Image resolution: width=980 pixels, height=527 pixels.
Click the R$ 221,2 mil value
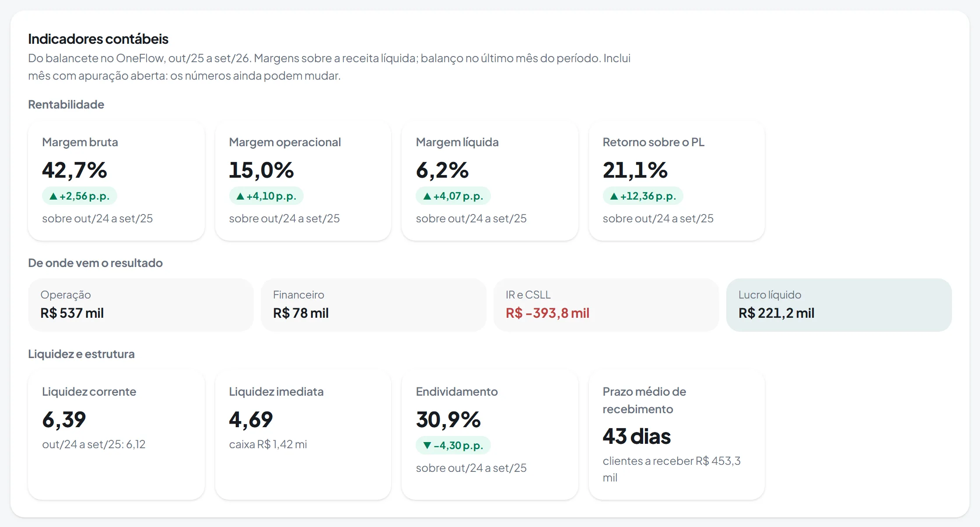776,313
